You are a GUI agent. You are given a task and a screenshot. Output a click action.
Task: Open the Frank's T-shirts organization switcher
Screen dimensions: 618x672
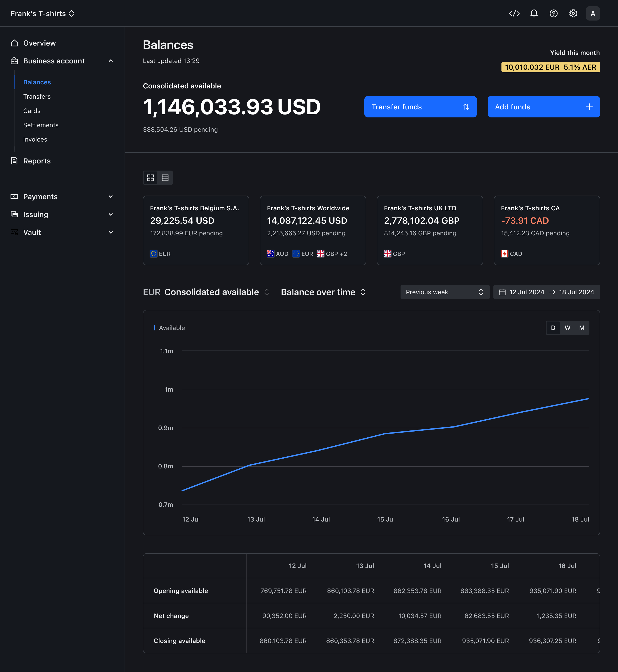pyautogui.click(x=42, y=13)
